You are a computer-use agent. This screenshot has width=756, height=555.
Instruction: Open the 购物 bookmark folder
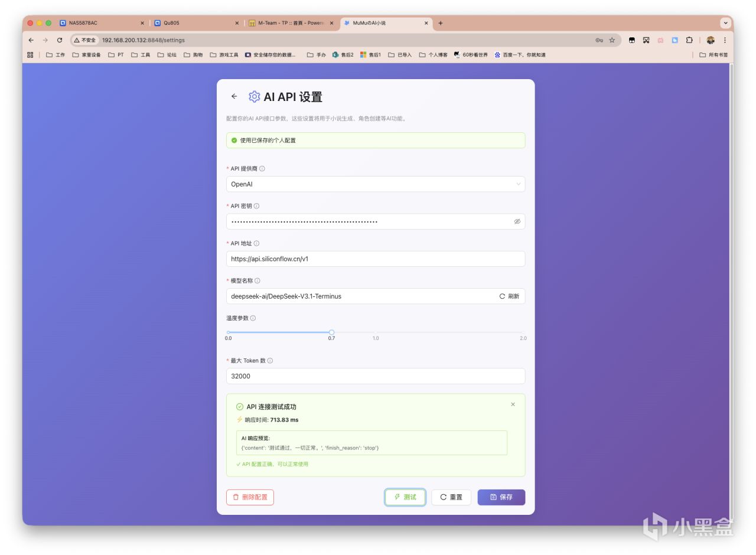[x=193, y=55]
